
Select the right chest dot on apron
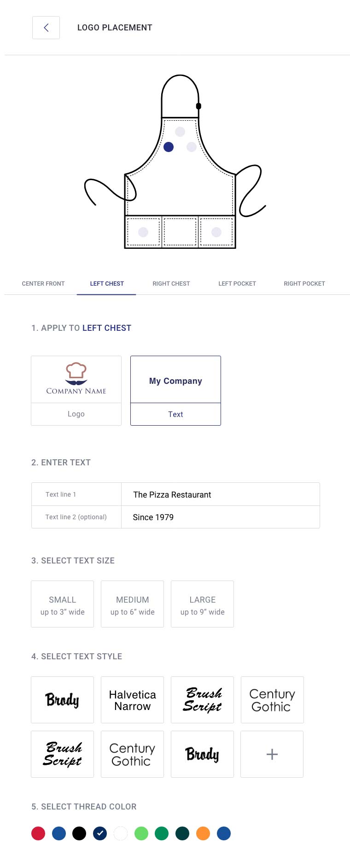pos(192,147)
